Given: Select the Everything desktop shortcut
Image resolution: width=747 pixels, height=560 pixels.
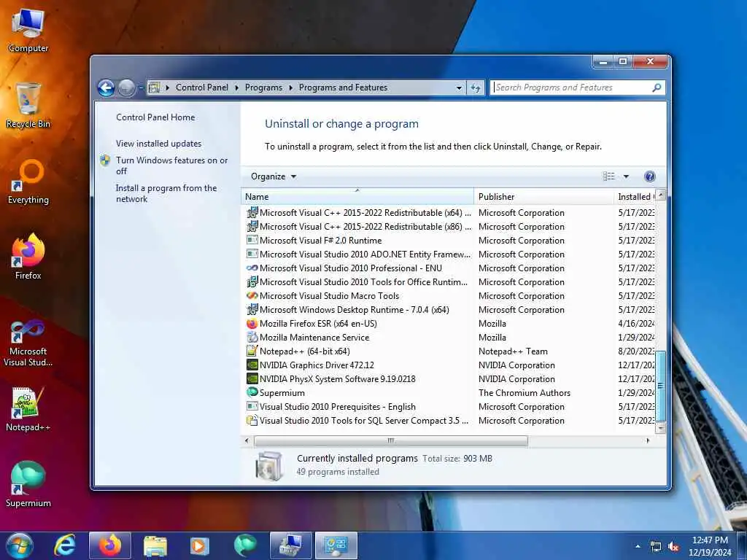Looking at the screenshot, I should tap(28, 182).
